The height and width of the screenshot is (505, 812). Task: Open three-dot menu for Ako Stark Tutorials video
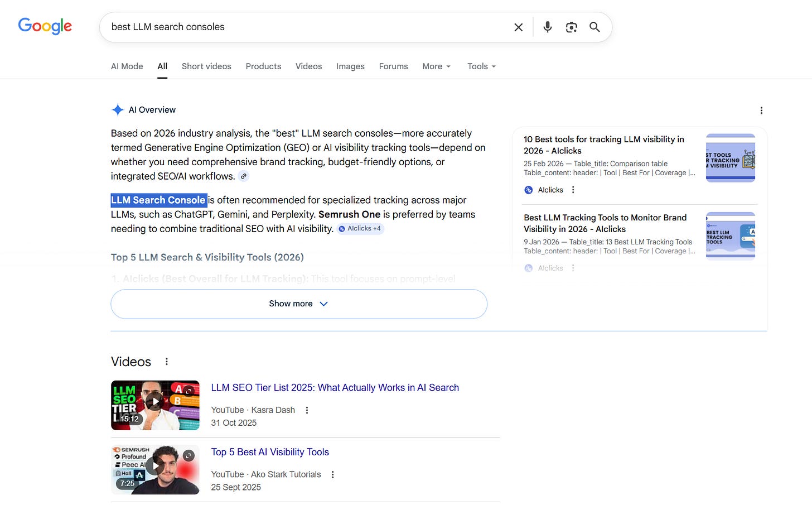pos(332,475)
